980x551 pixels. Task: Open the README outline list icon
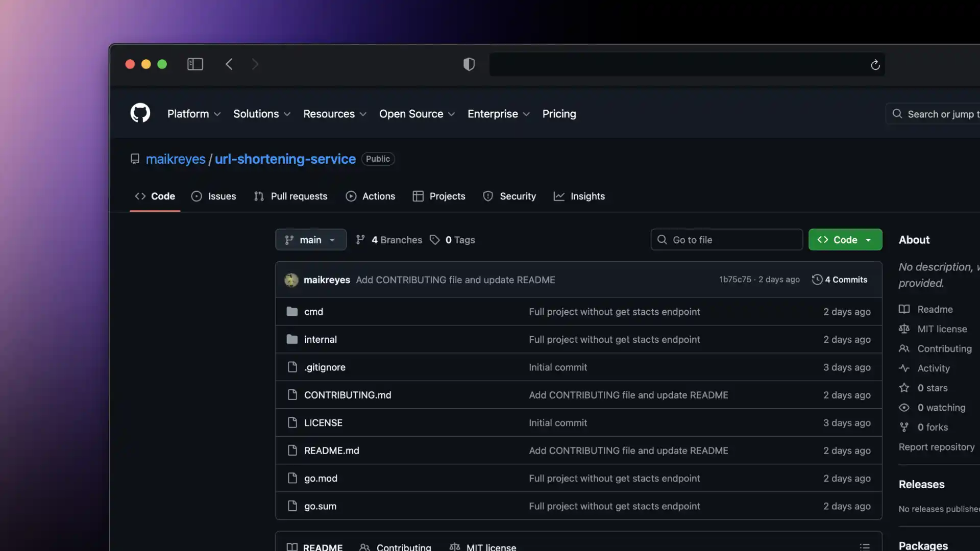864,547
